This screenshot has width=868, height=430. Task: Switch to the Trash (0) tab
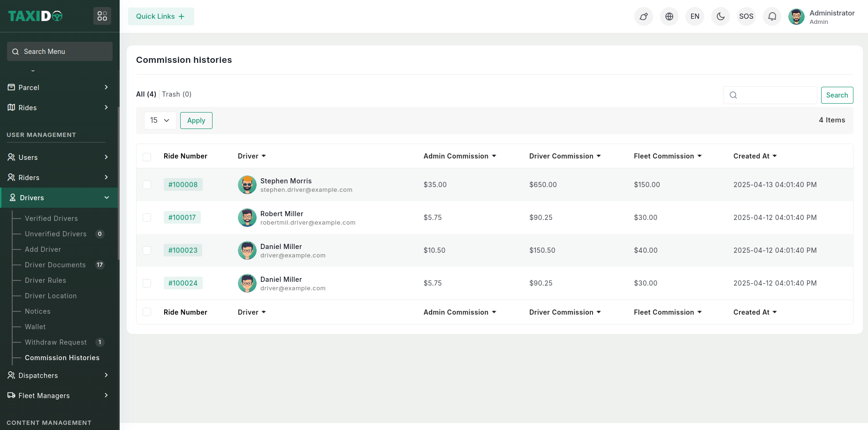(x=176, y=94)
